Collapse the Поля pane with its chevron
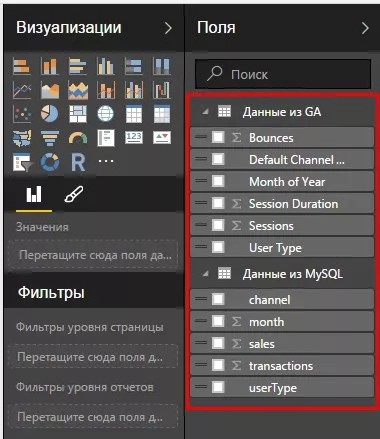 365,28
